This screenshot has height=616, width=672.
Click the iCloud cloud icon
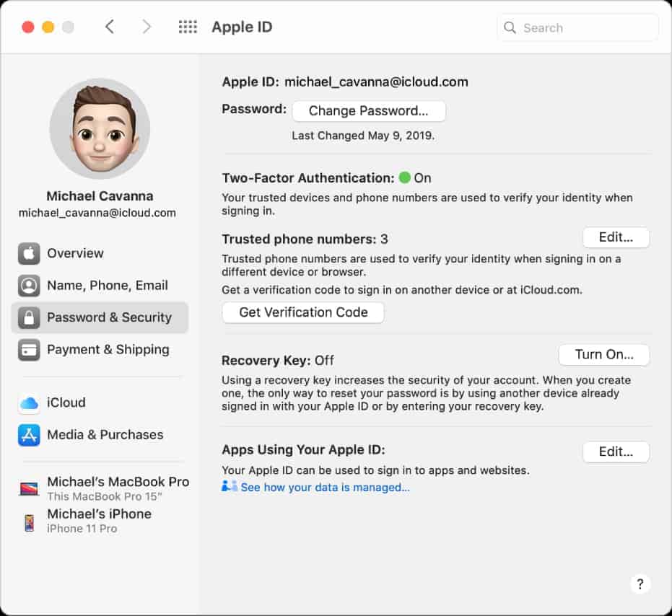coord(29,402)
